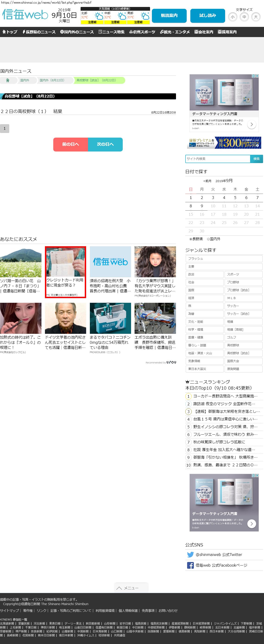
Task: Click the northern region weather icon
Action: click(98, 16)
